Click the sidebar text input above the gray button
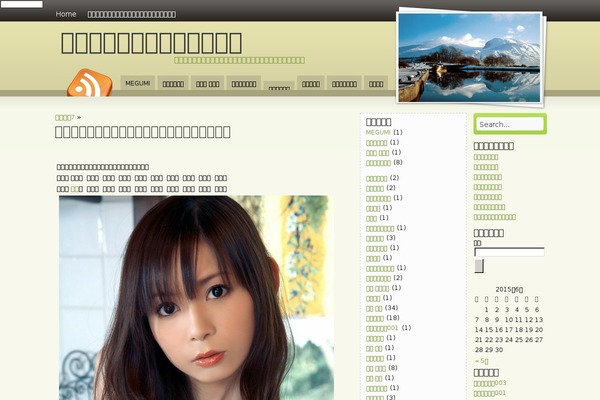 [509, 252]
